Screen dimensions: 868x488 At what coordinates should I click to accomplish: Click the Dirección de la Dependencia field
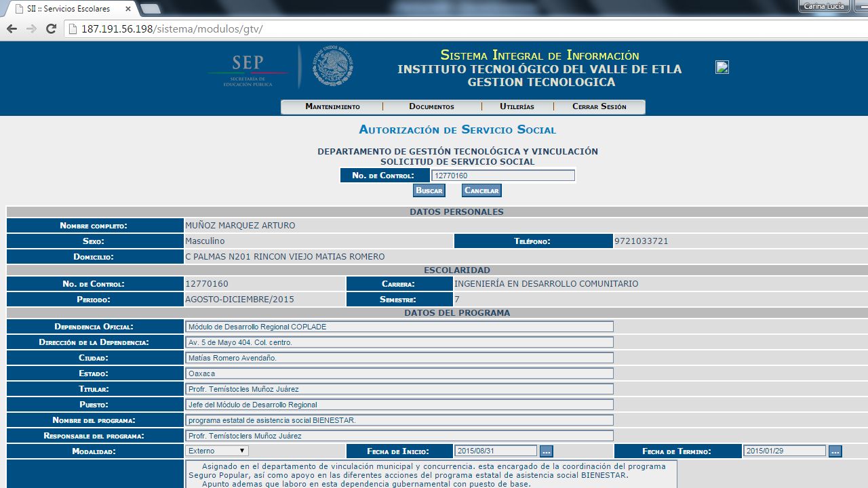(399, 342)
